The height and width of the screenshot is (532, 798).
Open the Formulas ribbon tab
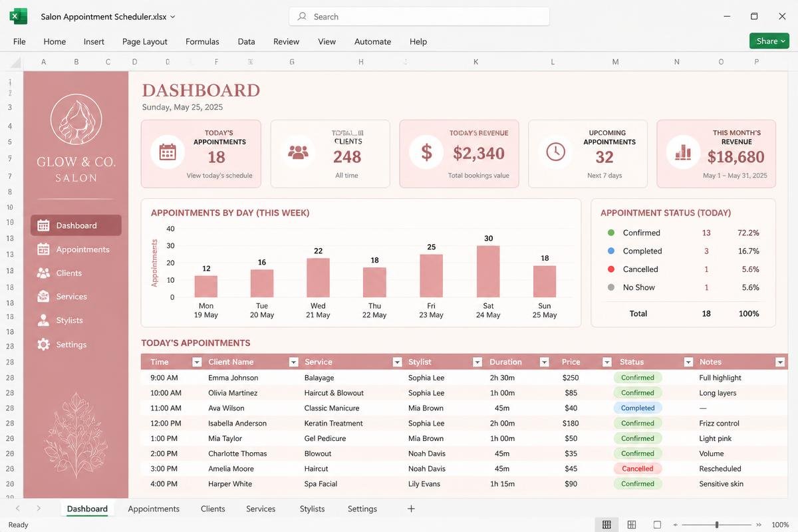click(x=202, y=41)
